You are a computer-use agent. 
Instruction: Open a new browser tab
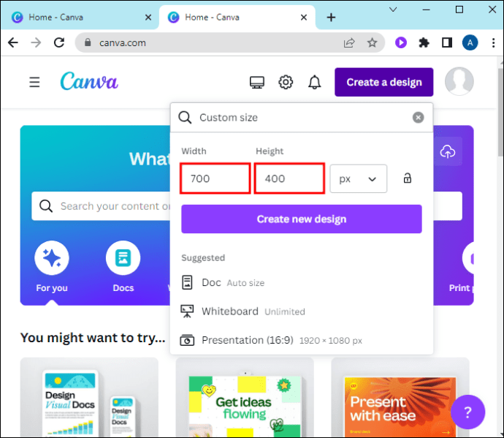331,18
